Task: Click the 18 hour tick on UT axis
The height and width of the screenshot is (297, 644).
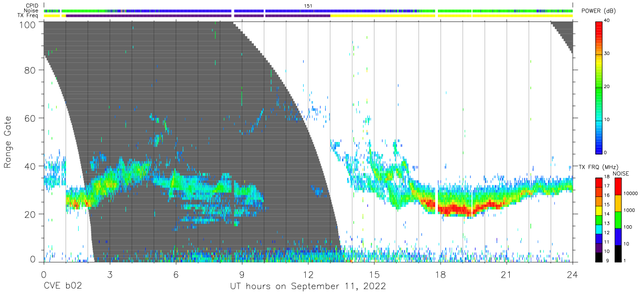Action: click(441, 274)
